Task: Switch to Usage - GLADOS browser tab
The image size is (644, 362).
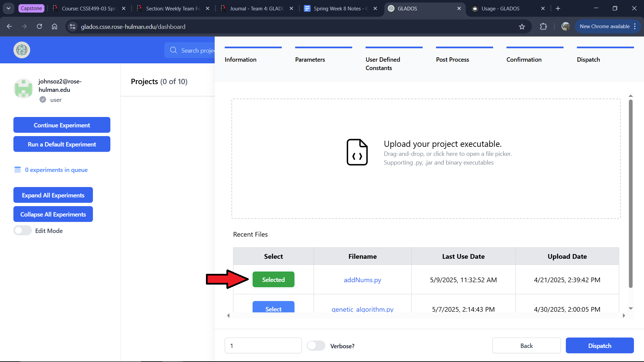Action: [x=500, y=8]
